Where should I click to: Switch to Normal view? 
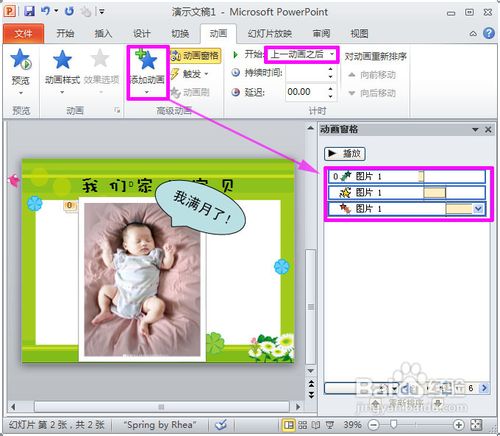click(289, 425)
